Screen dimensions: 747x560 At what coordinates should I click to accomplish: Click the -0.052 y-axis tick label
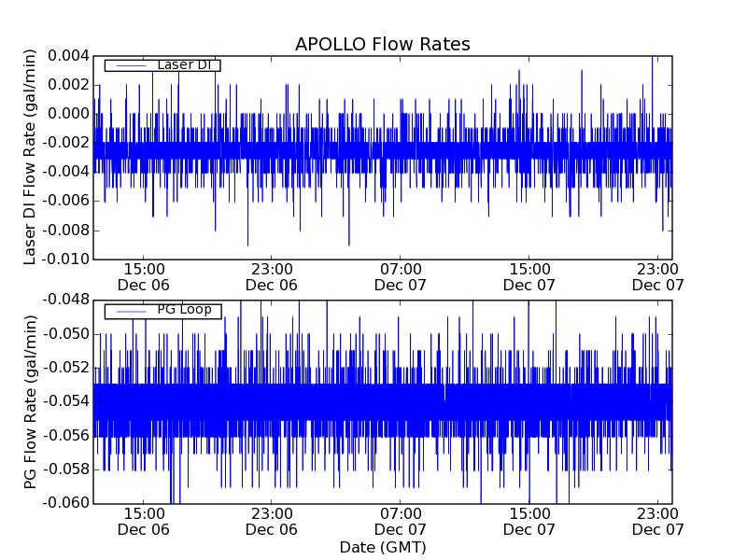coord(65,368)
